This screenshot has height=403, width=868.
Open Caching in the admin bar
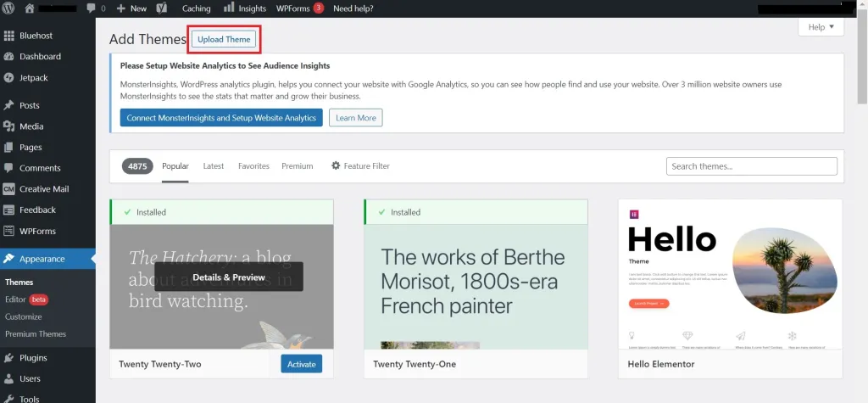[197, 8]
